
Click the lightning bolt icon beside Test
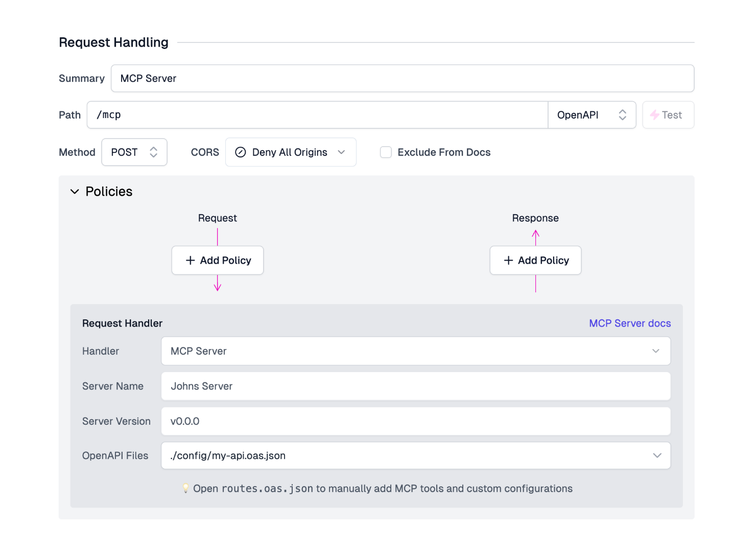[x=654, y=115]
